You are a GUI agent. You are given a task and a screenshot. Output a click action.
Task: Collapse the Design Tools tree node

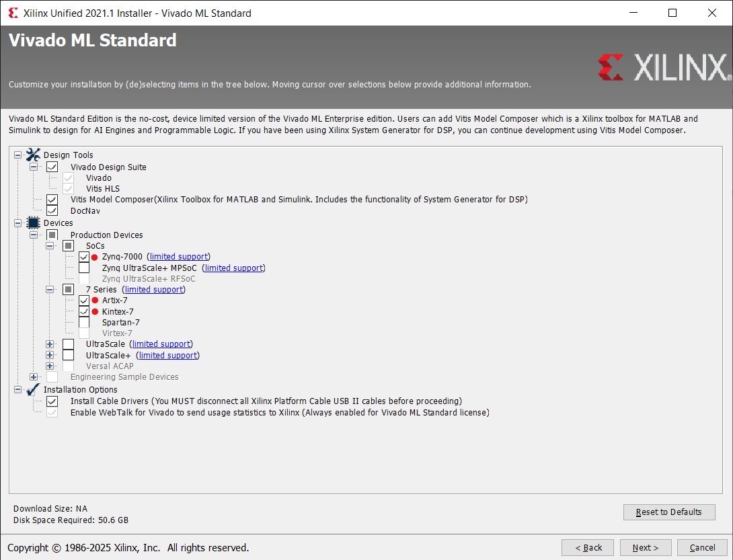(x=17, y=155)
